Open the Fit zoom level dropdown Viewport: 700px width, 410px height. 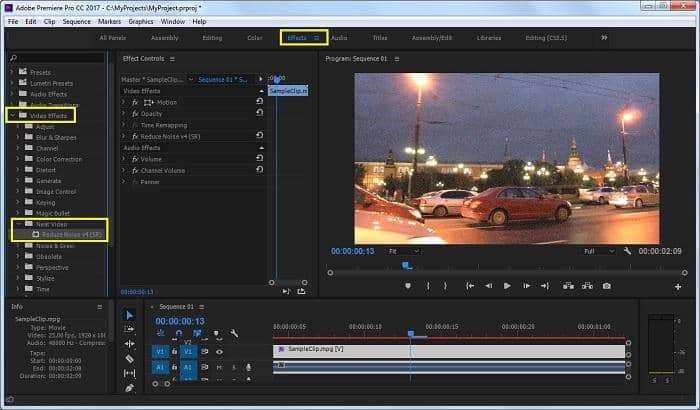tap(403, 251)
